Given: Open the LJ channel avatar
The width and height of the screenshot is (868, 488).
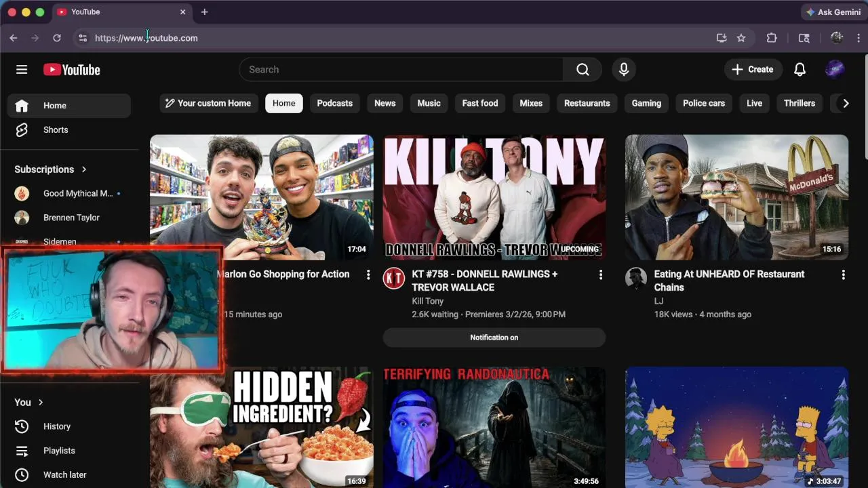Looking at the screenshot, I should click(x=636, y=279).
